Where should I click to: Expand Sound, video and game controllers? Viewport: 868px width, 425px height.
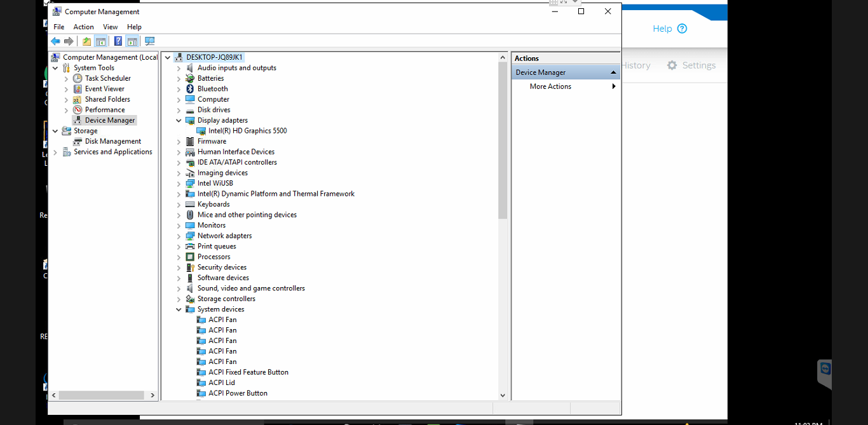179,288
